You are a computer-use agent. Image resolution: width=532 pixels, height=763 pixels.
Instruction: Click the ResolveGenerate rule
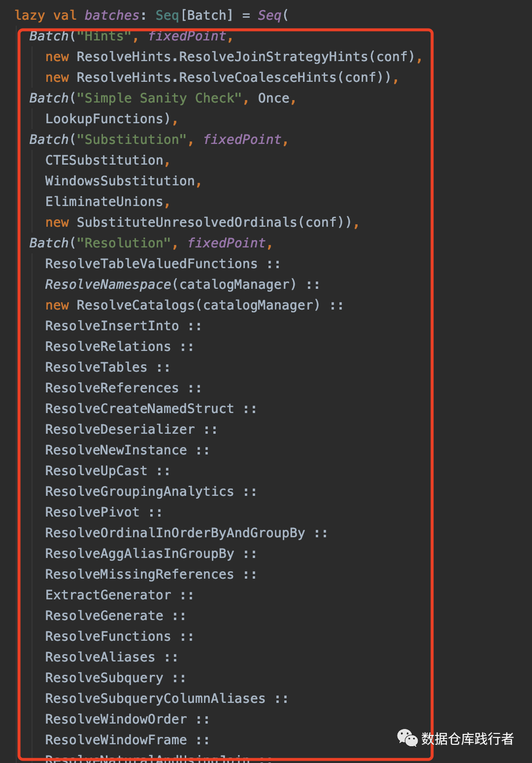(104, 616)
